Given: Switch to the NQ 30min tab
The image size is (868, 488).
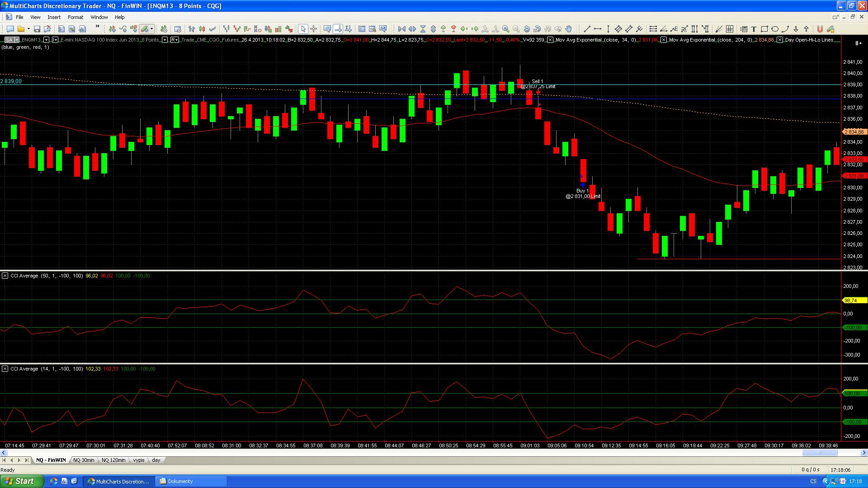Looking at the screenshot, I should 84,460.
